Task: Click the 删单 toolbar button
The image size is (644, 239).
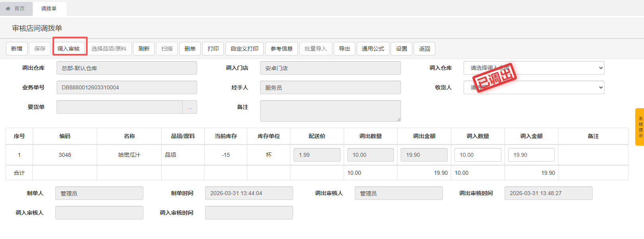Action: [190, 49]
